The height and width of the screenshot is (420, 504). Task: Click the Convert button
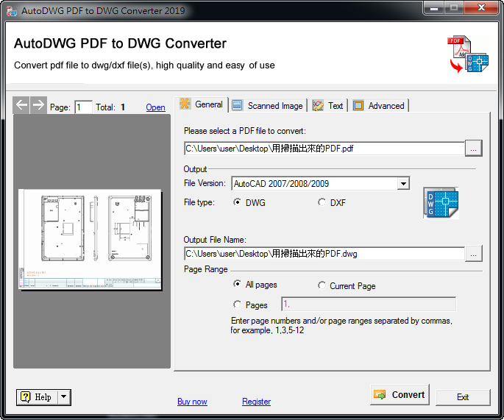coord(400,394)
